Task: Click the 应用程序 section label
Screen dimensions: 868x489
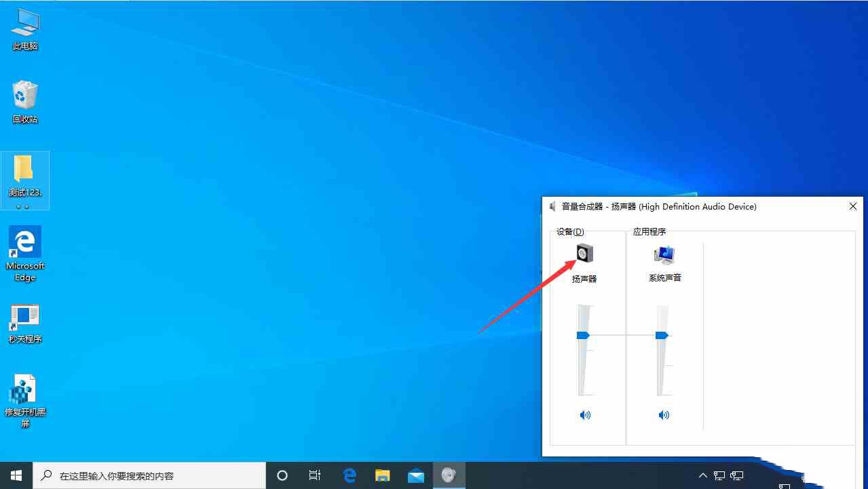Action: pyautogui.click(x=649, y=232)
